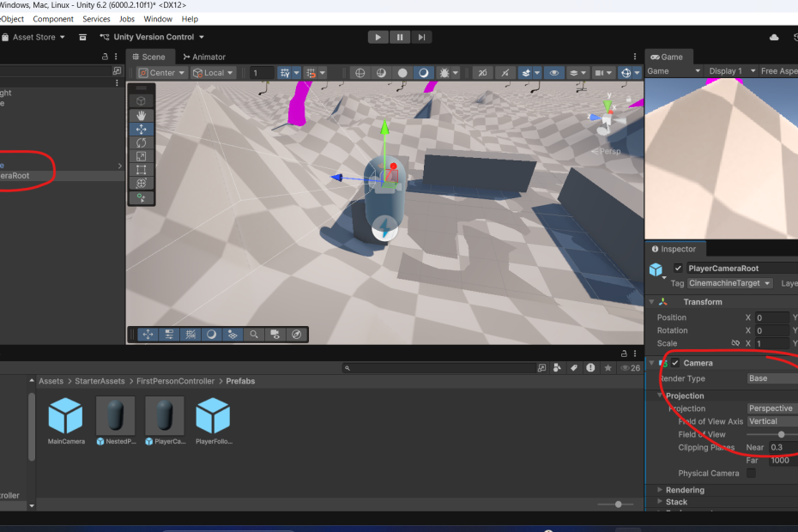Viewport: 798px width, 532px height.
Task: Select the Rect tool in Scene view
Action: (x=142, y=170)
